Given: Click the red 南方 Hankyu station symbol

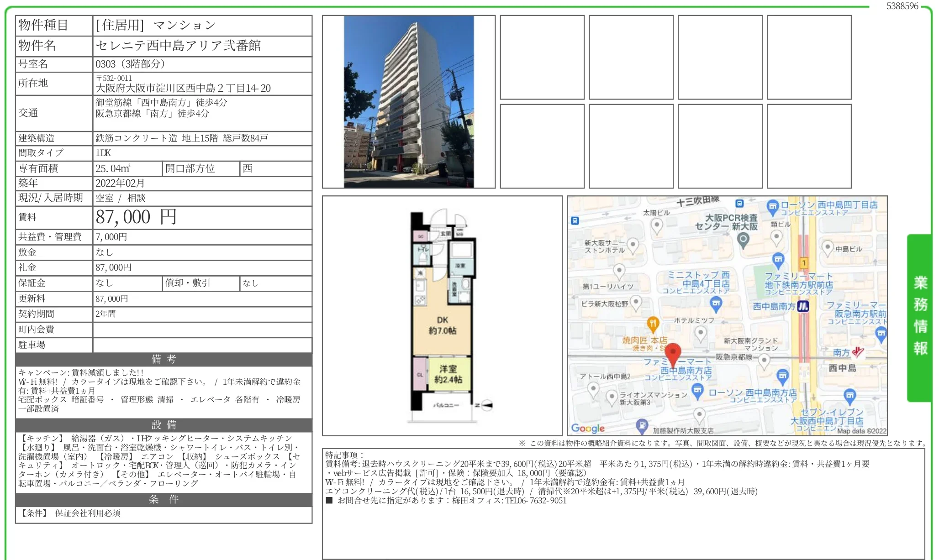Looking at the screenshot, I should pos(858,353).
